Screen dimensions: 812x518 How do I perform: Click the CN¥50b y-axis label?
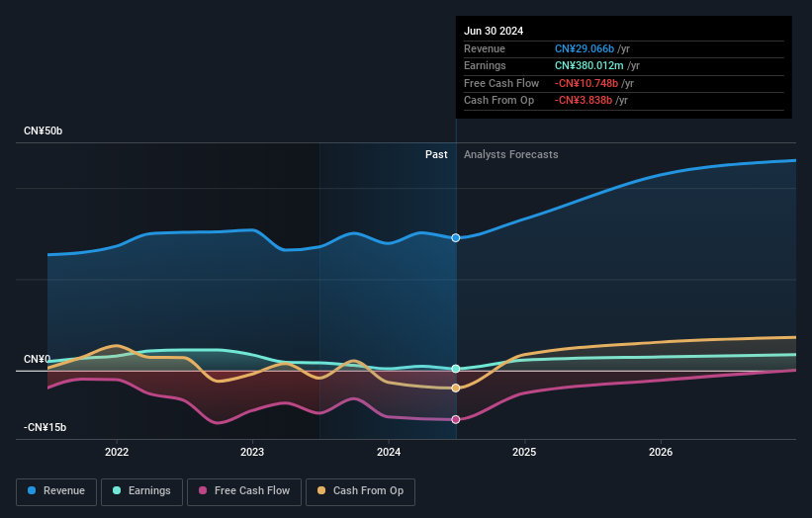[x=43, y=130]
